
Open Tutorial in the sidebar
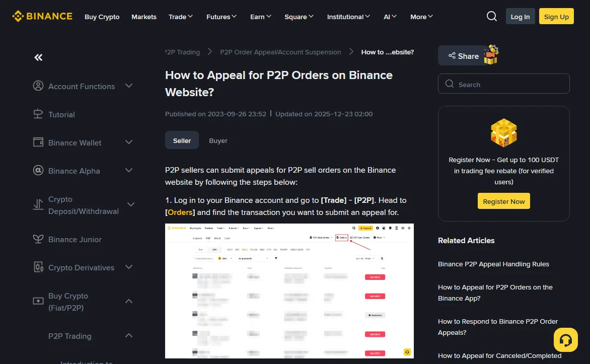pos(61,114)
